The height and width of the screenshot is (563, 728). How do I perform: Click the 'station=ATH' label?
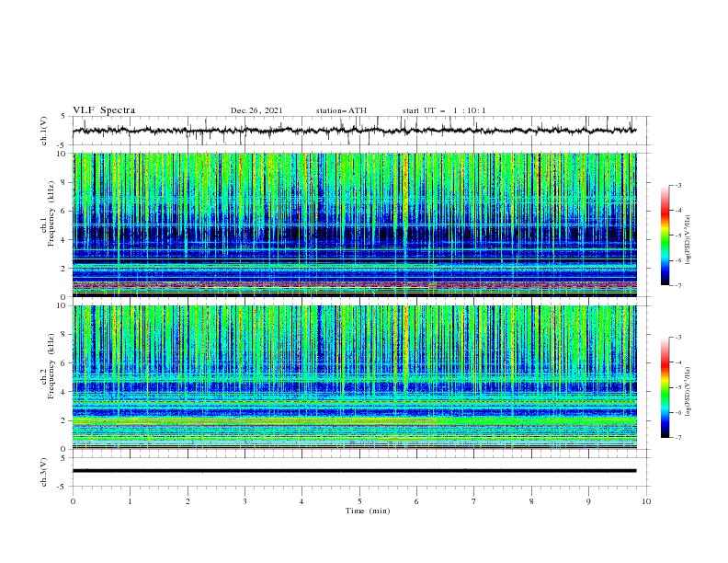coord(341,110)
